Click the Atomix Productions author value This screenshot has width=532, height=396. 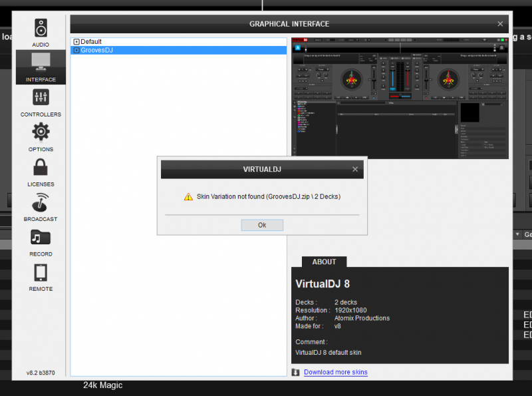point(362,318)
